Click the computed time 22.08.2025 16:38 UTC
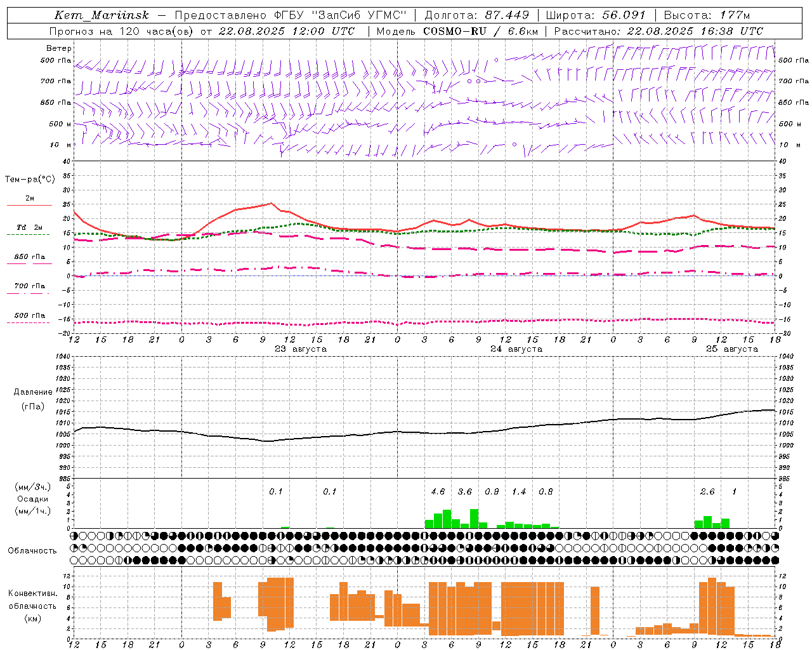 click(695, 31)
